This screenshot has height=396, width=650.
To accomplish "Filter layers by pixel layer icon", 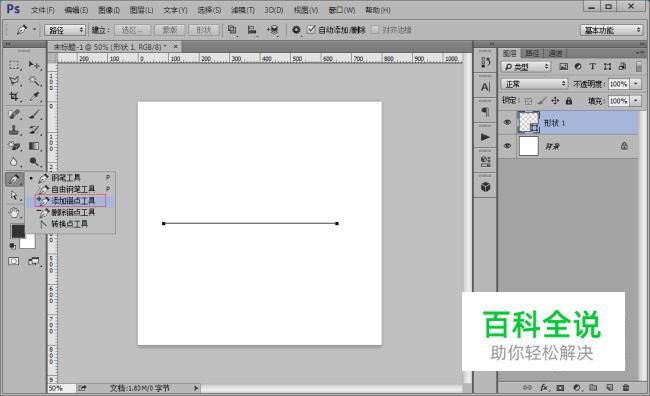I will (x=563, y=66).
